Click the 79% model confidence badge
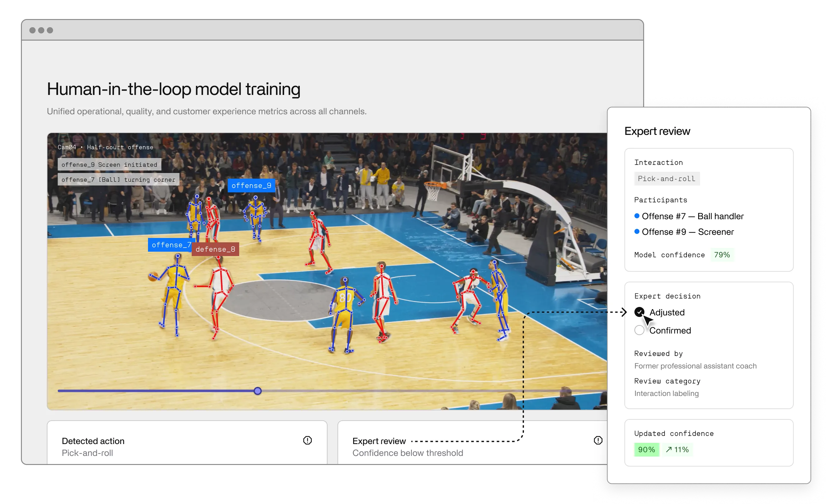Screen dimensions: 833x504 722,255
